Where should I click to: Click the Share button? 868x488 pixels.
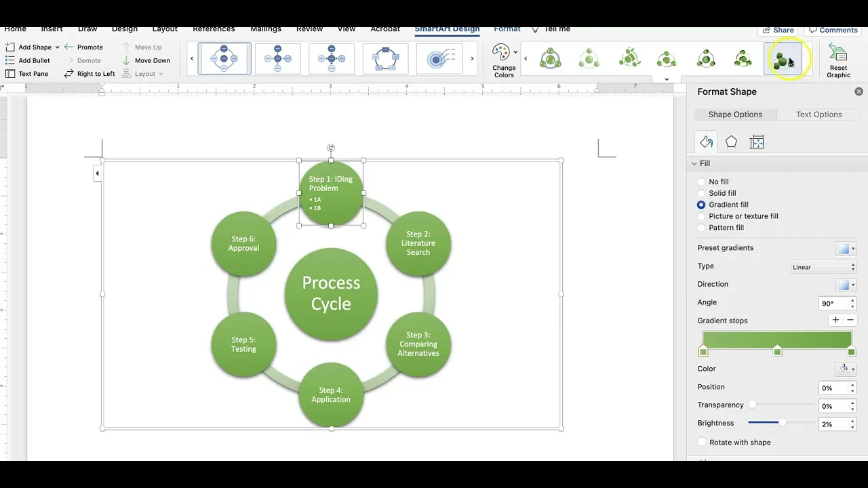click(778, 30)
